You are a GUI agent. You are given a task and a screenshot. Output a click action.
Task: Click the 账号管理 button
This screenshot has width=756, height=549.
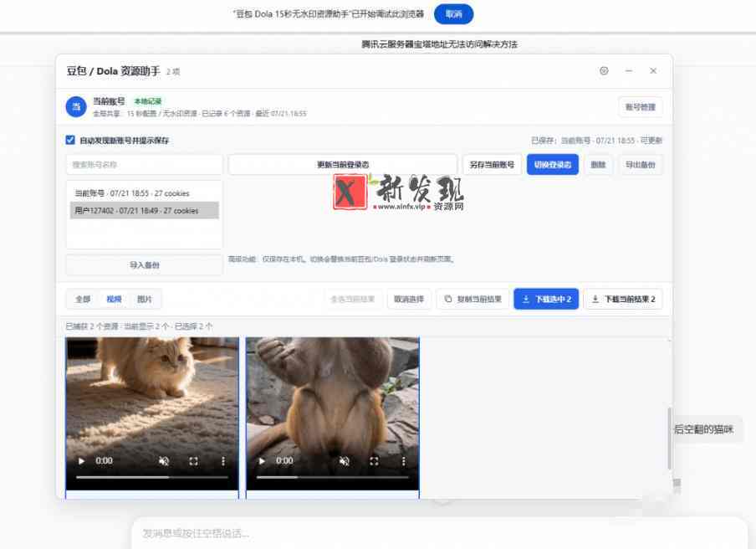(x=641, y=107)
